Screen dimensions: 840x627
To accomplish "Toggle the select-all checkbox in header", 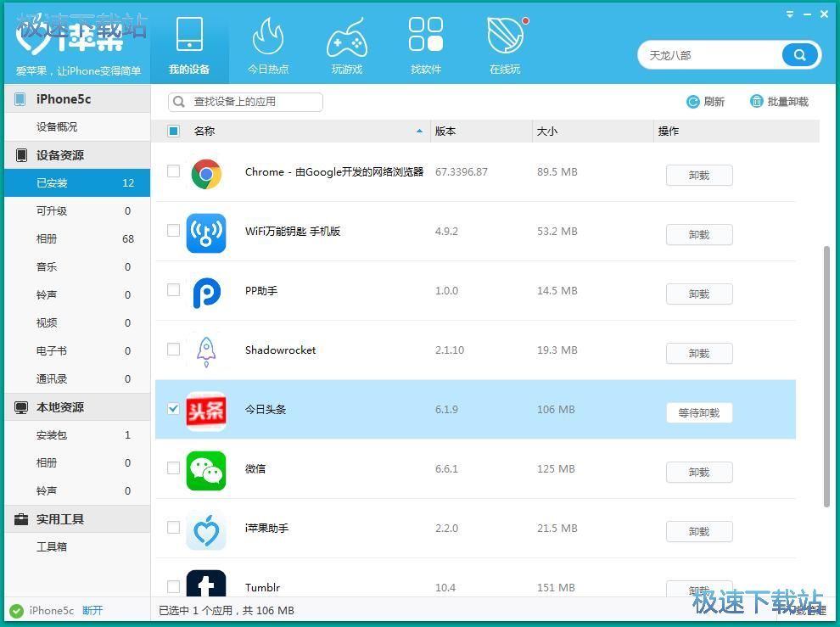I will (174, 131).
